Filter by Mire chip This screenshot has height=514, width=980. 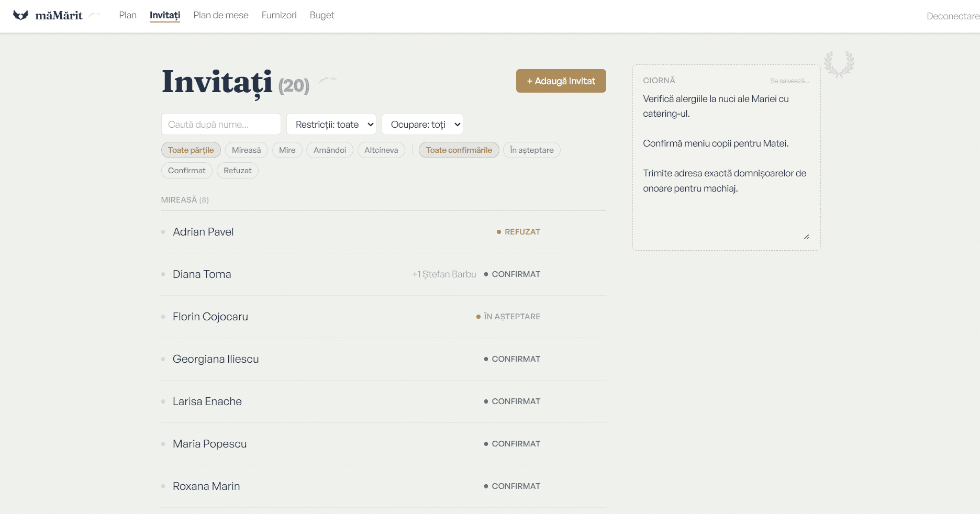[x=287, y=150]
